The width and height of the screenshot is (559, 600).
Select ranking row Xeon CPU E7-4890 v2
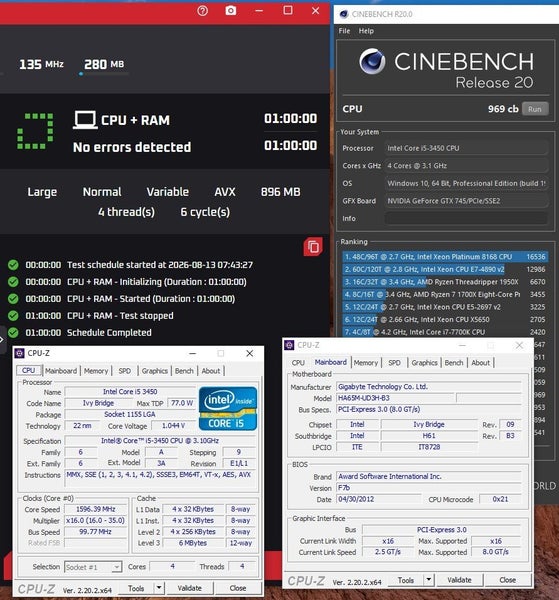click(445, 269)
